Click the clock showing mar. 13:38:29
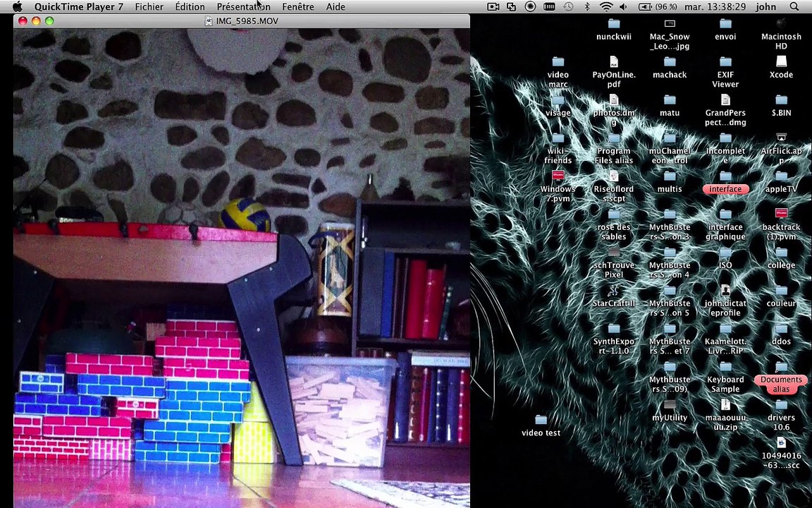The image size is (812, 508). click(715, 7)
